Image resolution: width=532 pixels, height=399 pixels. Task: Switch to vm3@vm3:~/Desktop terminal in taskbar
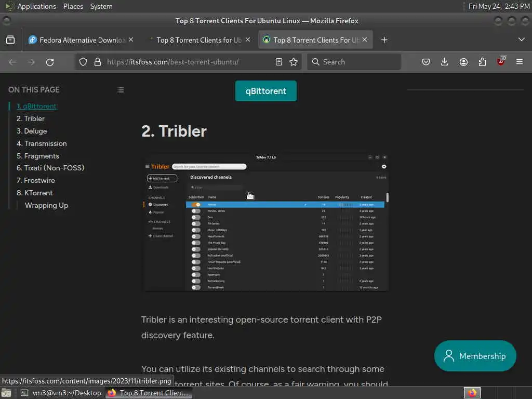click(61, 393)
